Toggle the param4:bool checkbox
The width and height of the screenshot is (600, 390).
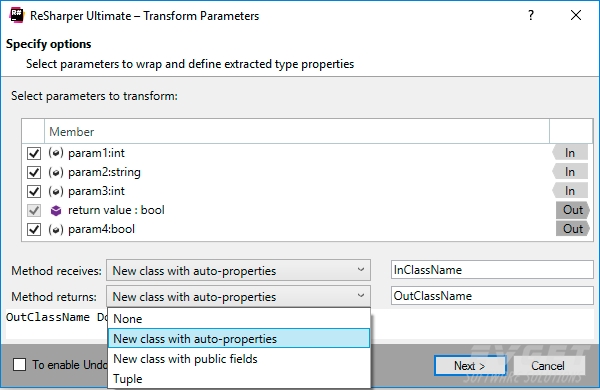tap(34, 230)
